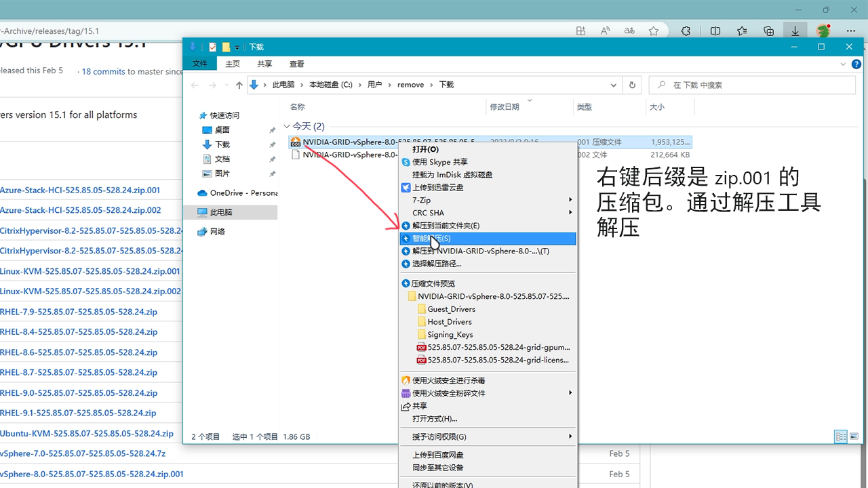
Task: Open address bar history dropdown
Action: [x=614, y=85]
